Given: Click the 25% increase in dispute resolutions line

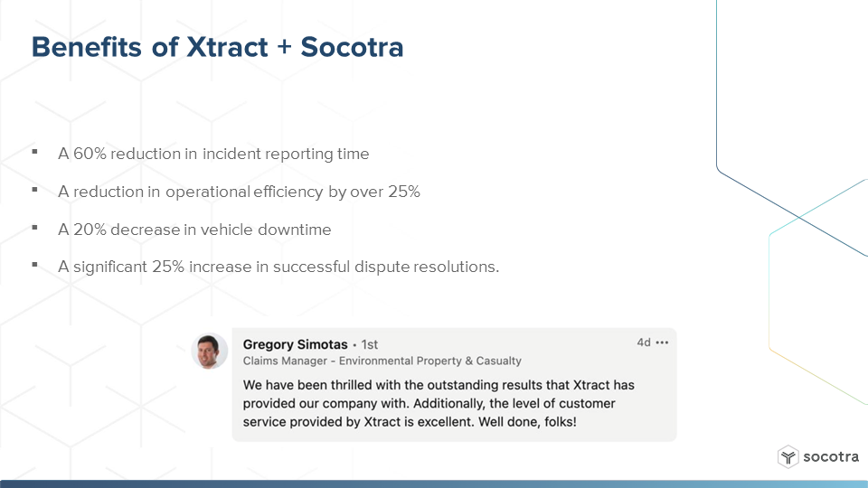Looking at the screenshot, I should click(278, 267).
